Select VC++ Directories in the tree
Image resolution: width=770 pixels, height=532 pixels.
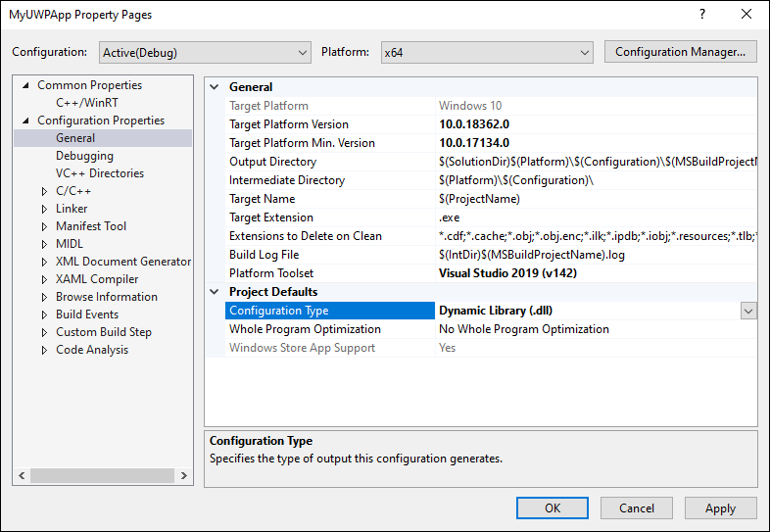click(100, 173)
